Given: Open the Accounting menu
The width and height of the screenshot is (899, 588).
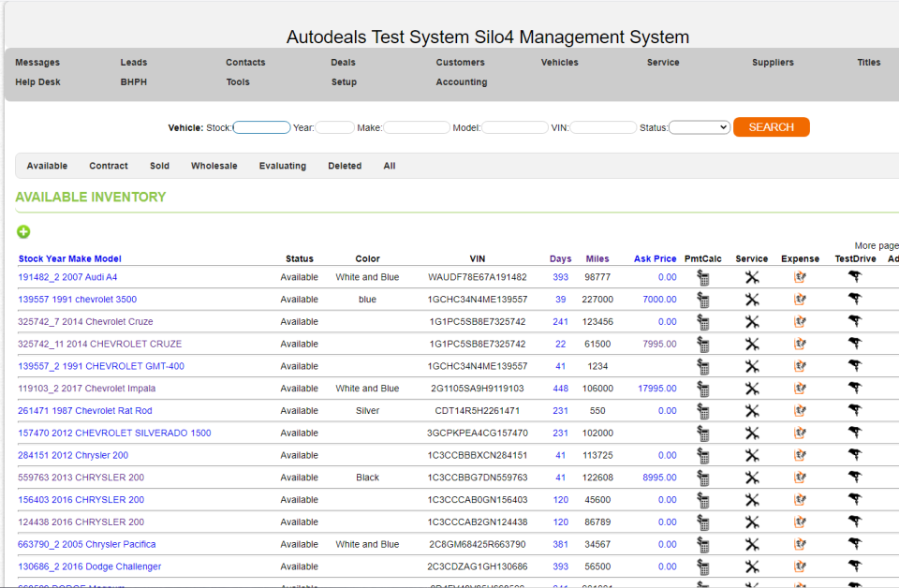Looking at the screenshot, I should click(x=462, y=82).
